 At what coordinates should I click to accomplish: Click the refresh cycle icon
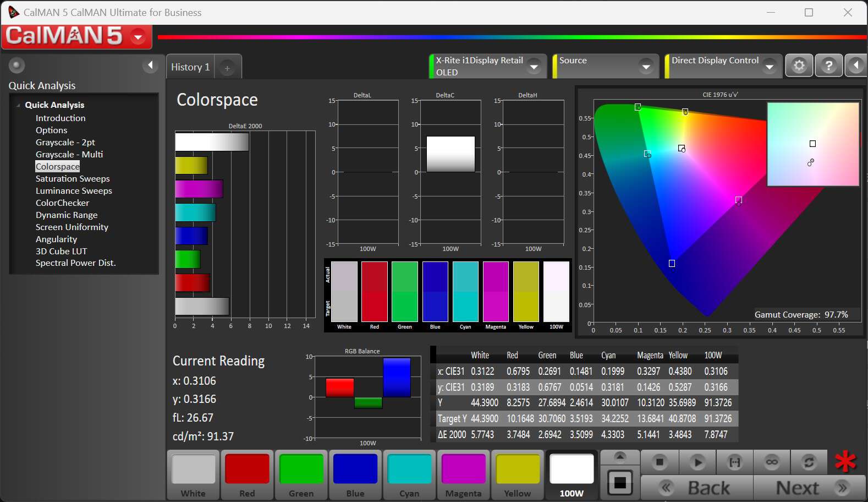809,462
